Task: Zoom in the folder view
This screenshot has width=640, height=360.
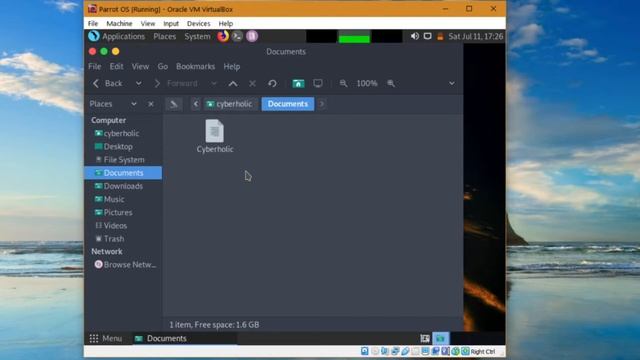Action: coord(391,84)
